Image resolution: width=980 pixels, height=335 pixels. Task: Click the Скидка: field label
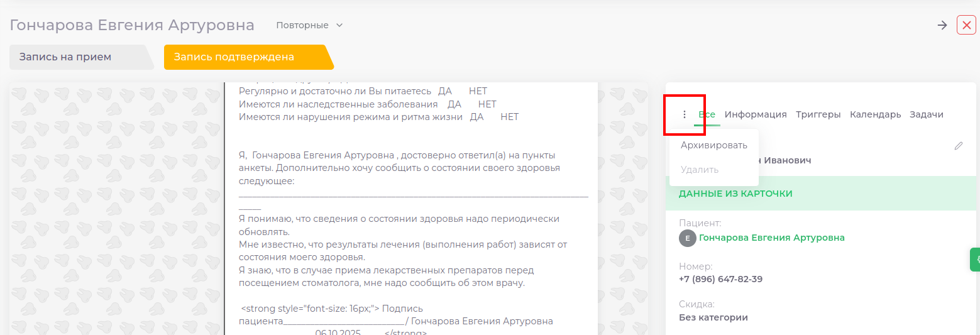coord(696,304)
